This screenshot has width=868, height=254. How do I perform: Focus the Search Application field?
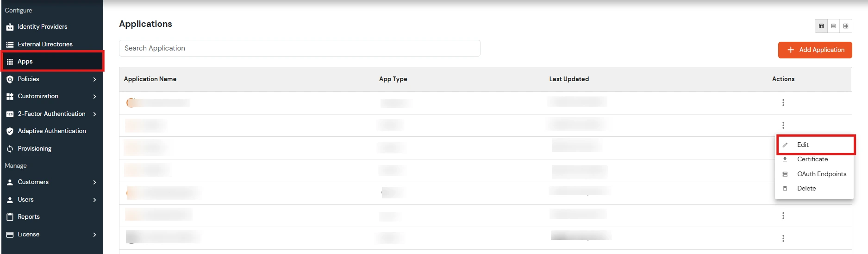pyautogui.click(x=299, y=48)
